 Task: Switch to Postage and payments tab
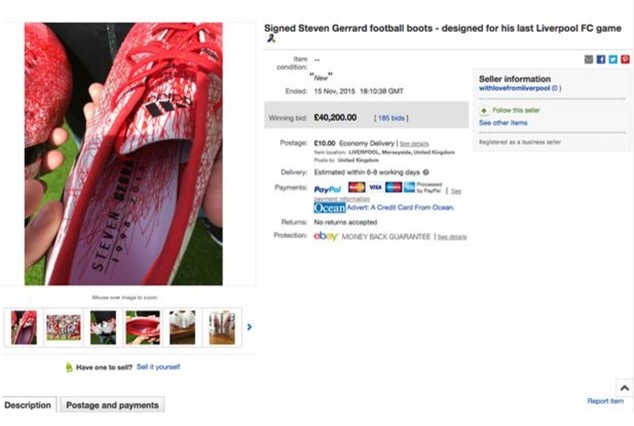(x=112, y=405)
